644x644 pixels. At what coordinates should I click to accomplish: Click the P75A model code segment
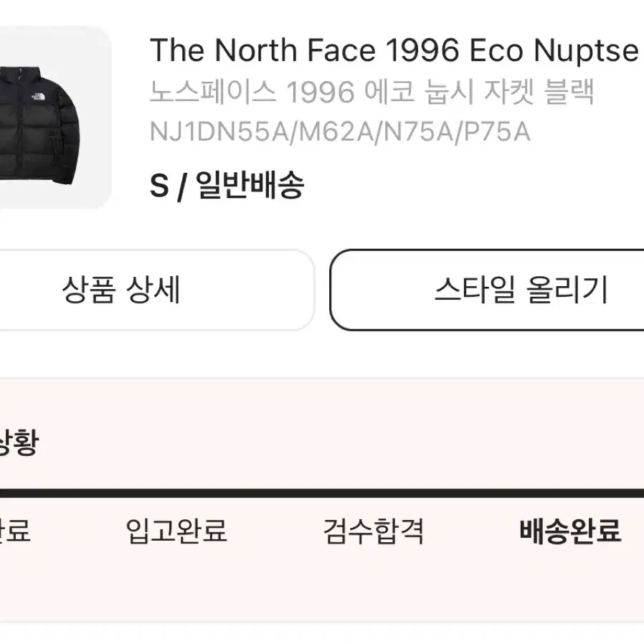point(498,132)
